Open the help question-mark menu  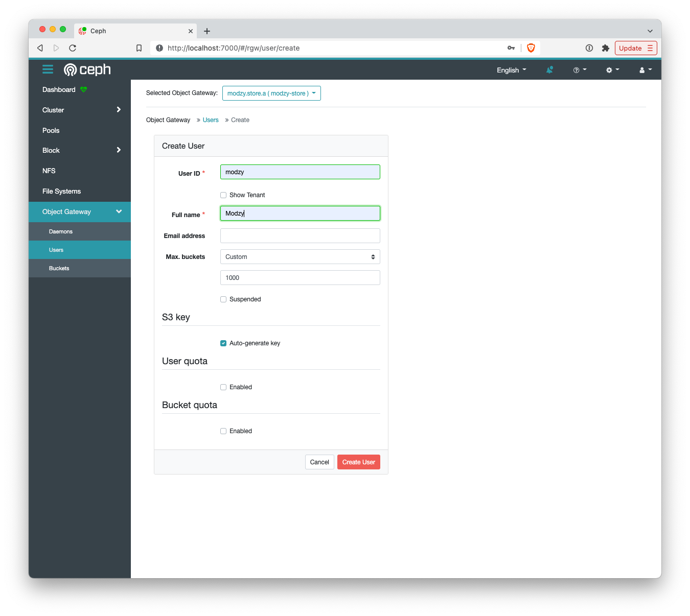(x=580, y=70)
